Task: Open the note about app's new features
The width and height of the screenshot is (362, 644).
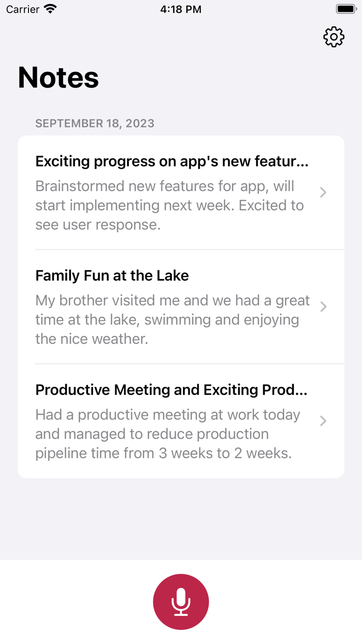Action: (171, 161)
